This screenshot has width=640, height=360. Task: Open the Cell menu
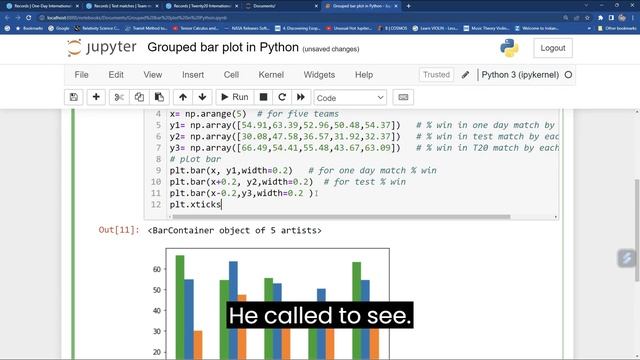[x=231, y=75]
